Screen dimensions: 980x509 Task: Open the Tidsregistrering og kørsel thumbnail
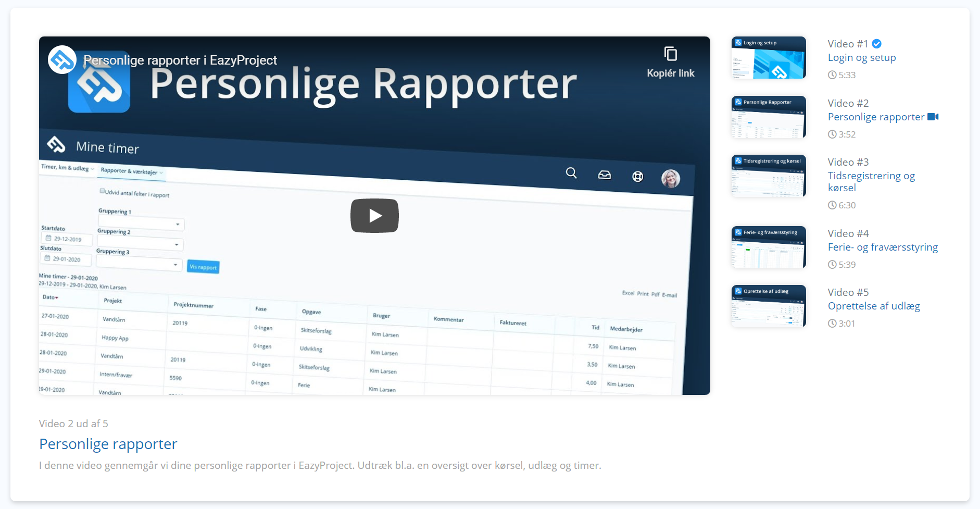[x=769, y=176]
